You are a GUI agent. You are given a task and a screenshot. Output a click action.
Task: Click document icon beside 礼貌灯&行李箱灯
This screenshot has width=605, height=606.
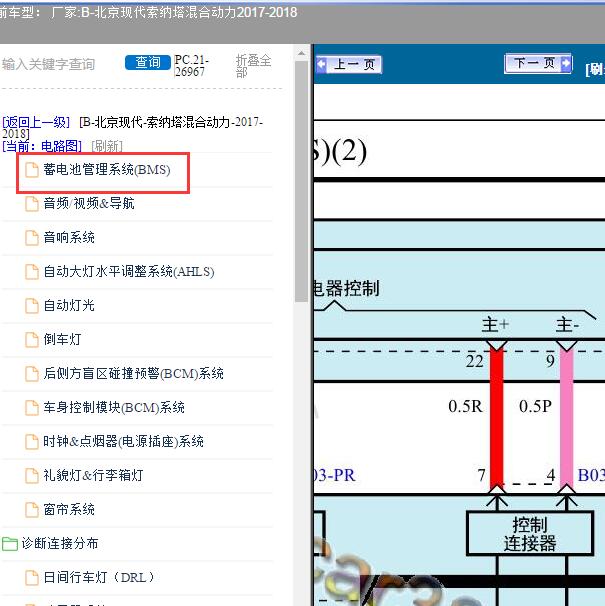coord(32,476)
